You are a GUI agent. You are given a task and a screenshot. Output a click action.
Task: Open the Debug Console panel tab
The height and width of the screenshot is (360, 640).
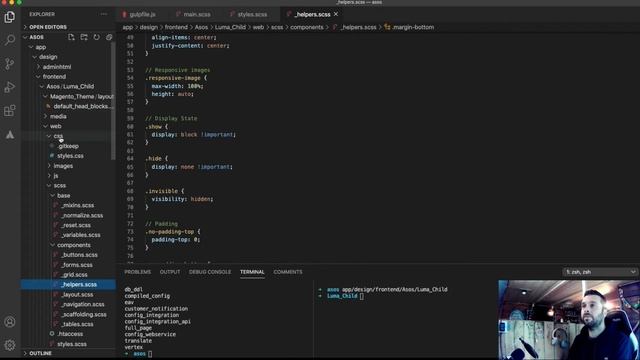point(210,272)
